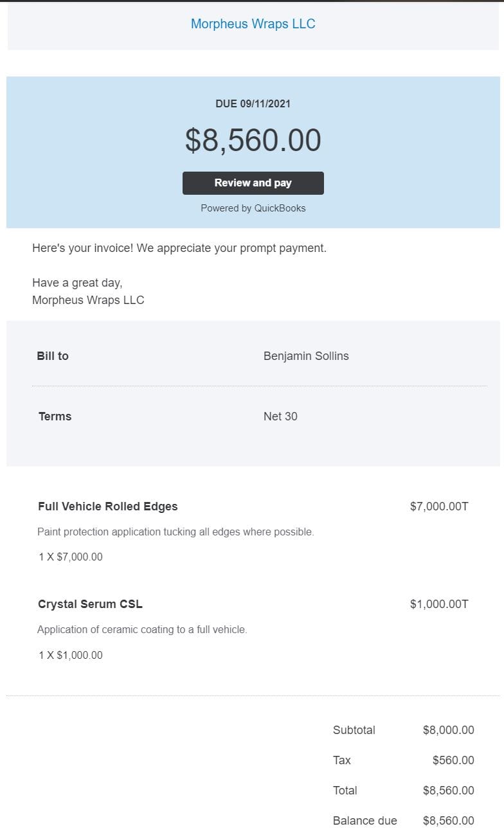
Task: Select the Net 30 terms value
Action: tap(280, 416)
